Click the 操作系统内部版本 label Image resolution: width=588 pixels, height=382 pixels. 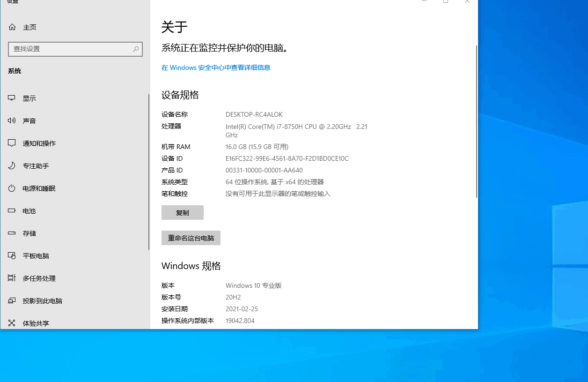point(188,321)
